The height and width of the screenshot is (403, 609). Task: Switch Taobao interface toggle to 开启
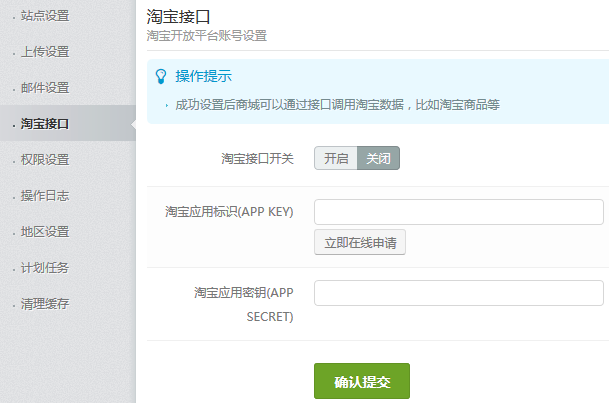coord(336,158)
